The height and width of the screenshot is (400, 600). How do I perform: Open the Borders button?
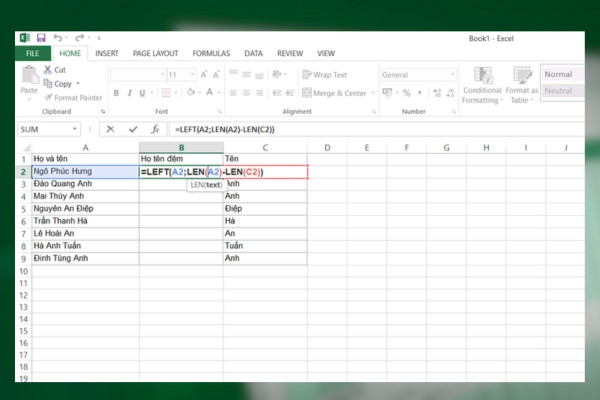166,93
